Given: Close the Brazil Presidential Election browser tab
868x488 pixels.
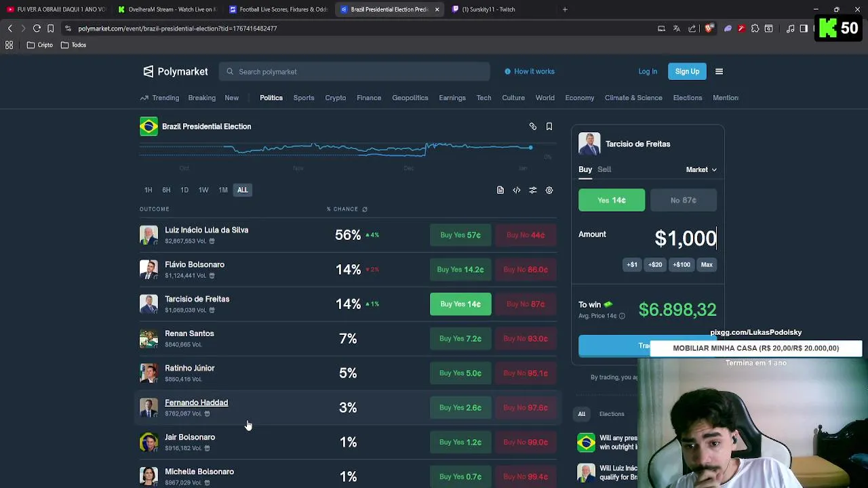Looking at the screenshot, I should (437, 9).
